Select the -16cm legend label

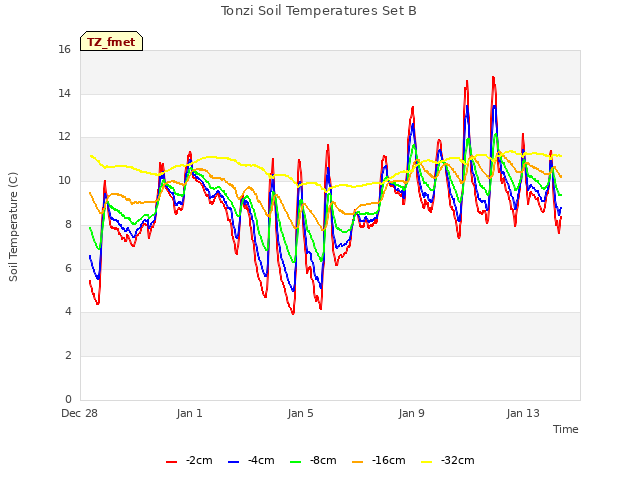[389, 460]
